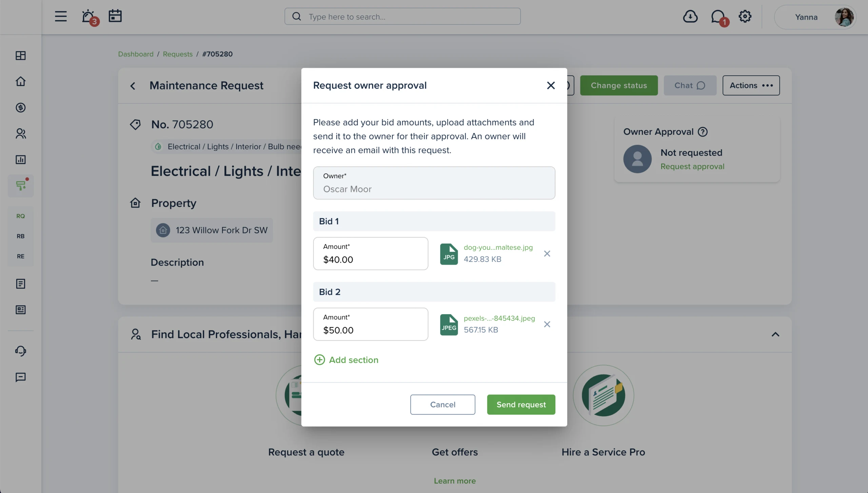Click Request approval link
868x493 pixels.
(692, 167)
